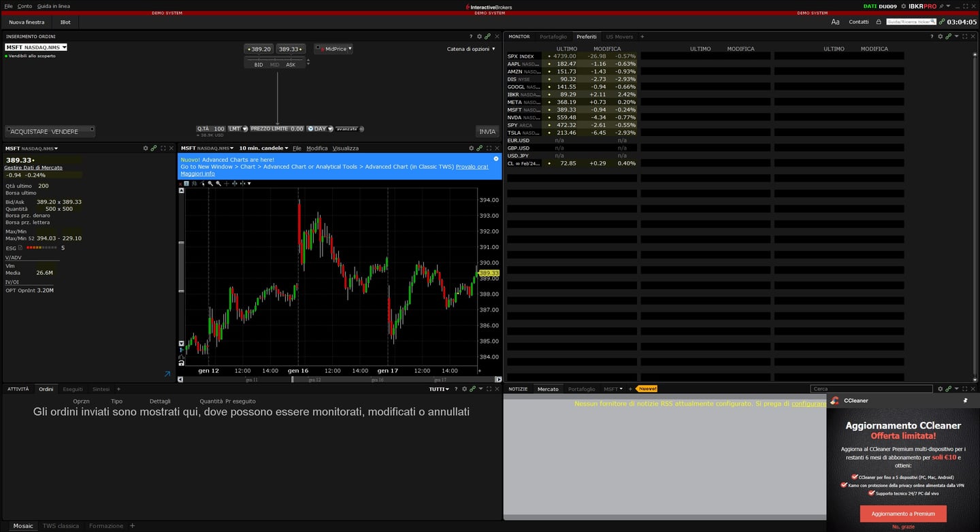Screen dimensions: 980x532
Task: Open the MidPrice dropdown
Action: point(333,49)
